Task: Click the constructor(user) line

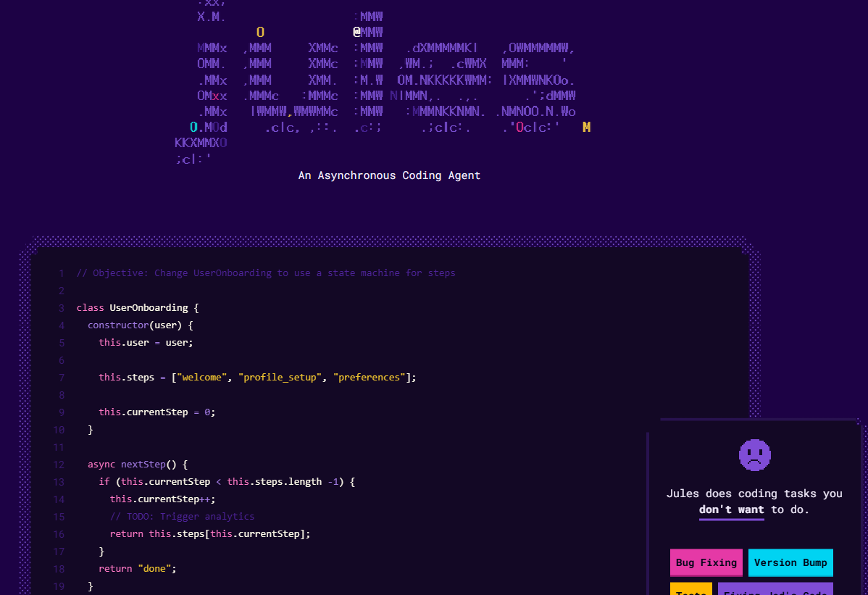Action: click(x=141, y=325)
